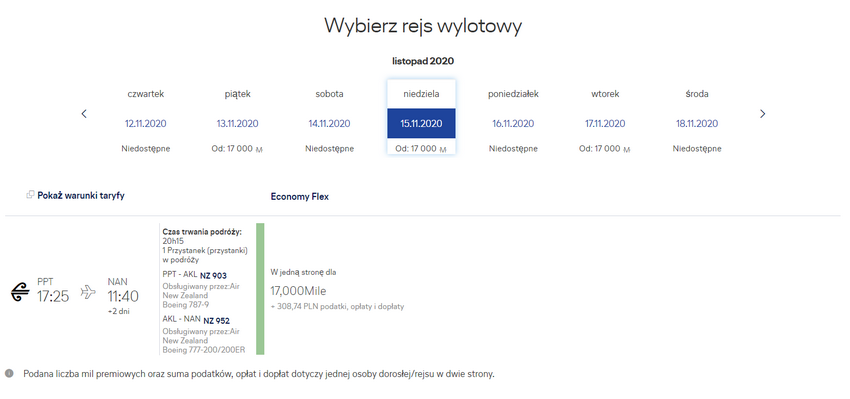The height and width of the screenshot is (399, 850).
Task: Click the previous week arrow
Action: [84, 114]
